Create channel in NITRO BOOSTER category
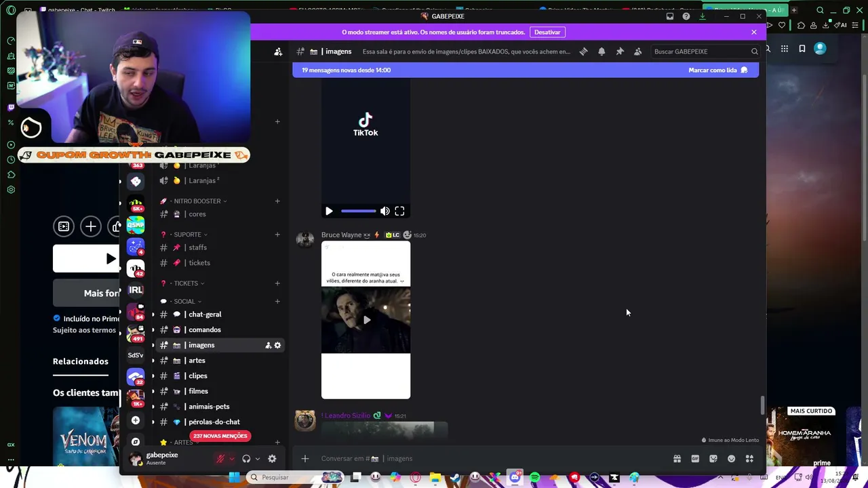This screenshot has height=488, width=868. point(277,201)
